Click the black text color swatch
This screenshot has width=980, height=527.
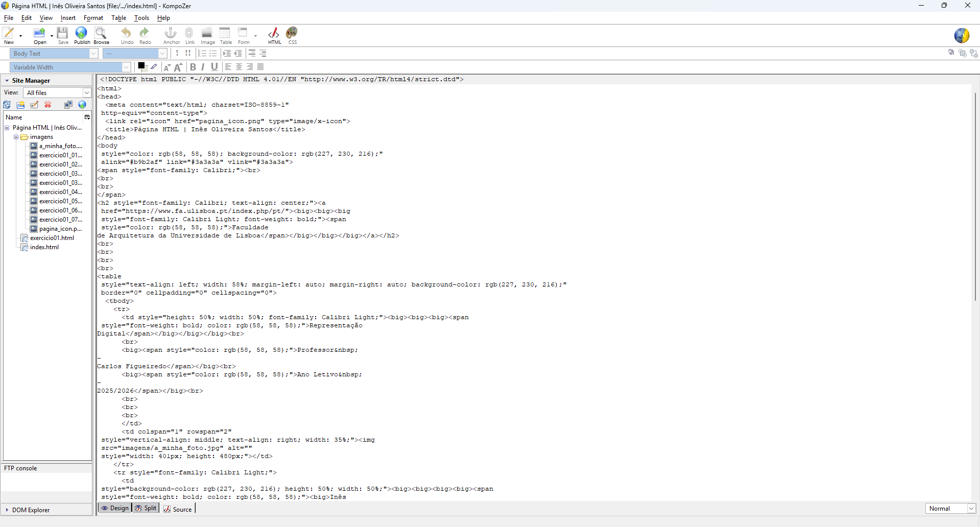point(141,66)
